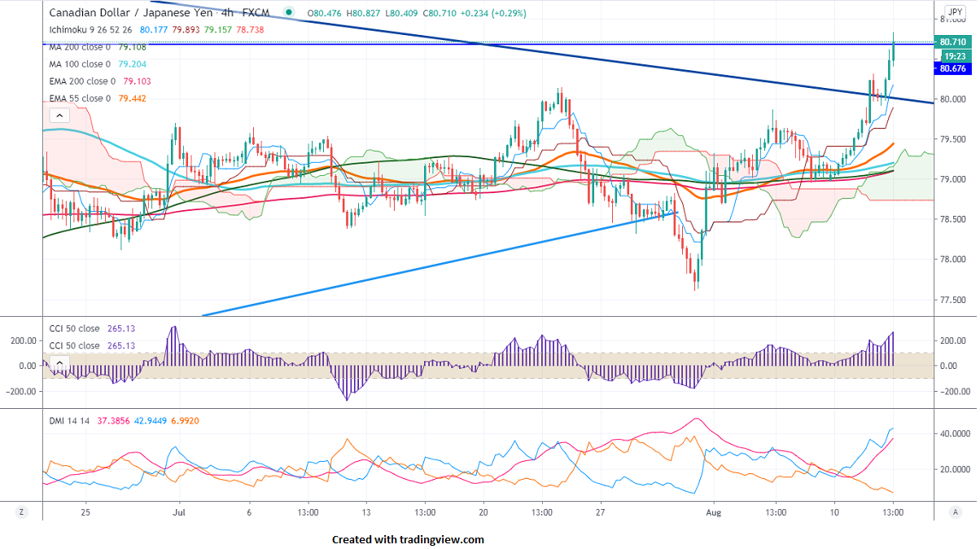Select the EMA 200 close 0 legend
980x549 pixels.
point(82,81)
